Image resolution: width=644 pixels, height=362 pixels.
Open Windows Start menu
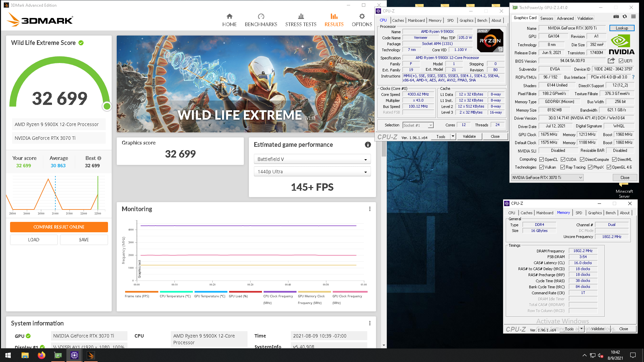point(8,355)
